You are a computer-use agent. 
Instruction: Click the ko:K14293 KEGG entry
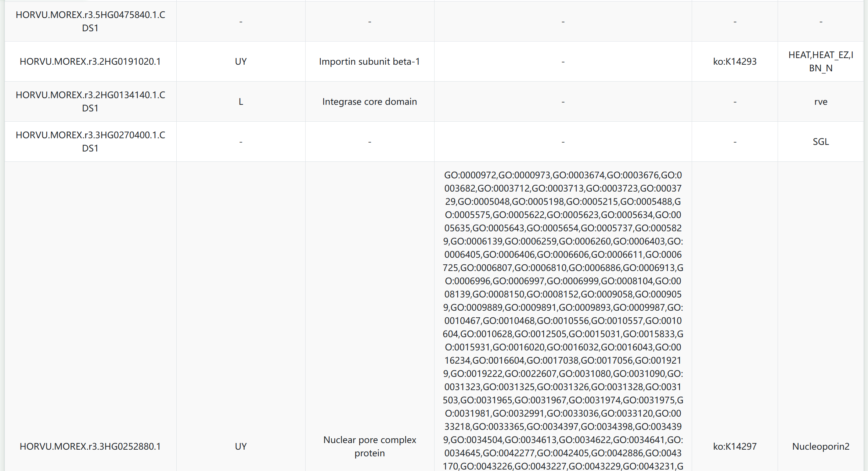[735, 61]
